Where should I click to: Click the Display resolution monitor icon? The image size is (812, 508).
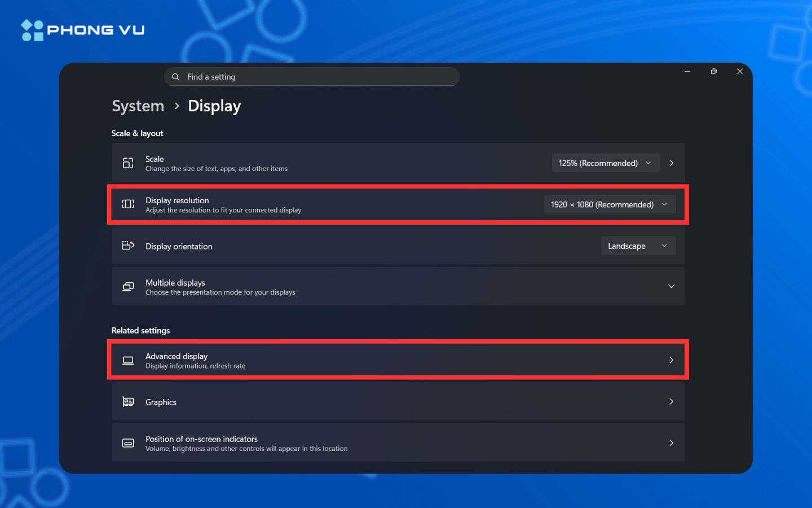127,204
